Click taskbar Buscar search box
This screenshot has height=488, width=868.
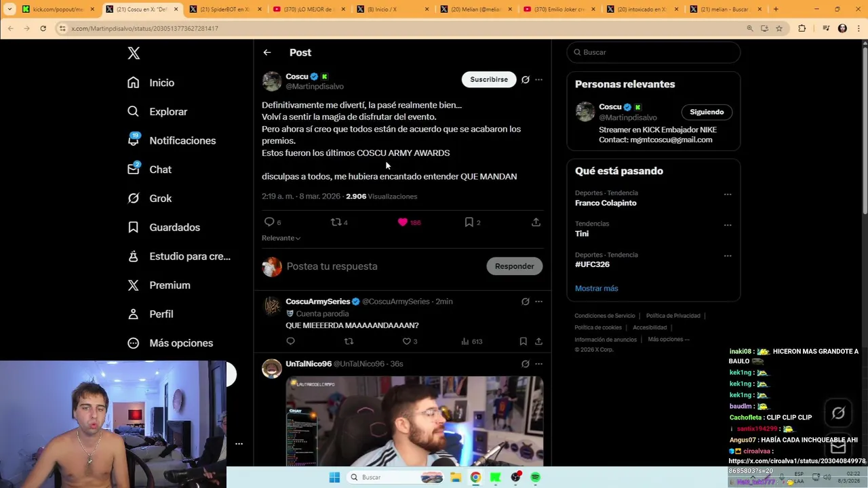(396, 477)
